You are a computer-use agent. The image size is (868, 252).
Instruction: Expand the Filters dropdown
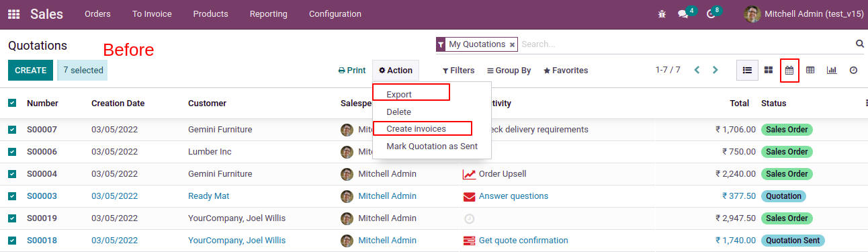tap(458, 71)
